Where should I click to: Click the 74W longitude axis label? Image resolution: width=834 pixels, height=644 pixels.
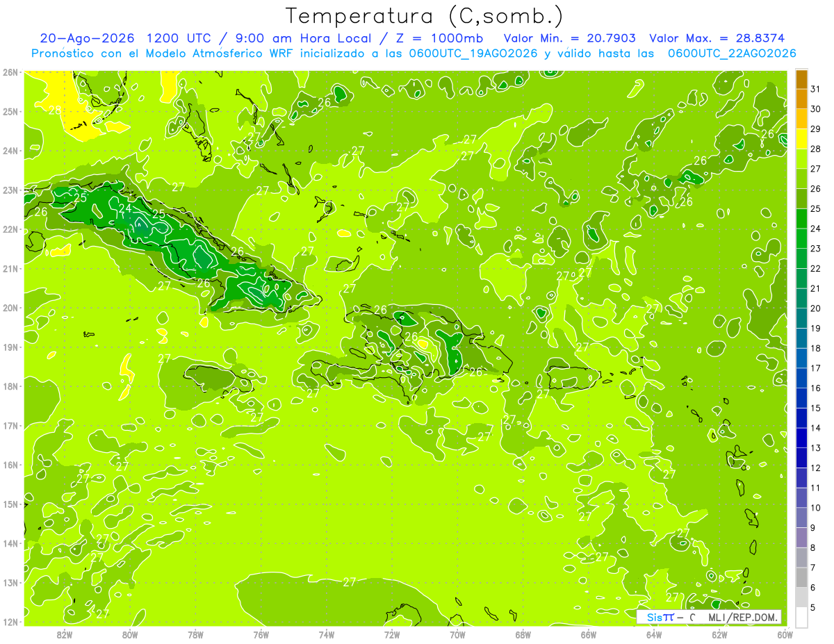coord(327,634)
